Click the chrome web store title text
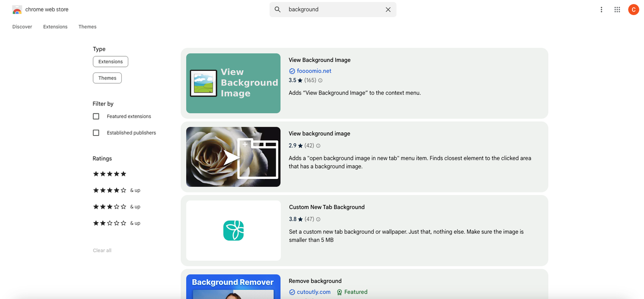Viewport: 644px width, 299px height. (47, 10)
